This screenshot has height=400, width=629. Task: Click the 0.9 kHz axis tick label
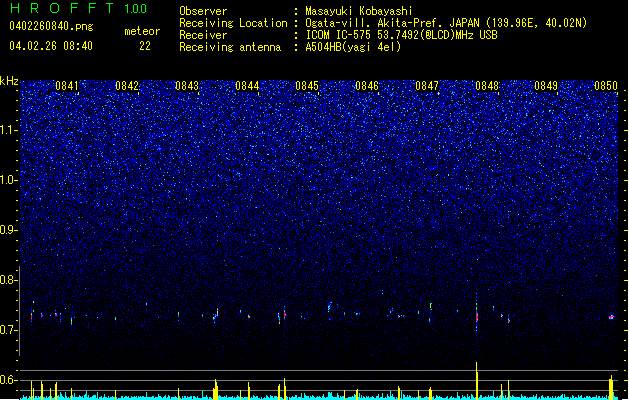(9, 230)
